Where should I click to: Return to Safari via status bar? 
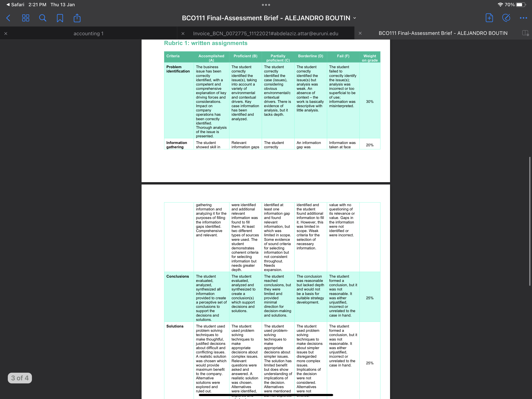(15, 4)
